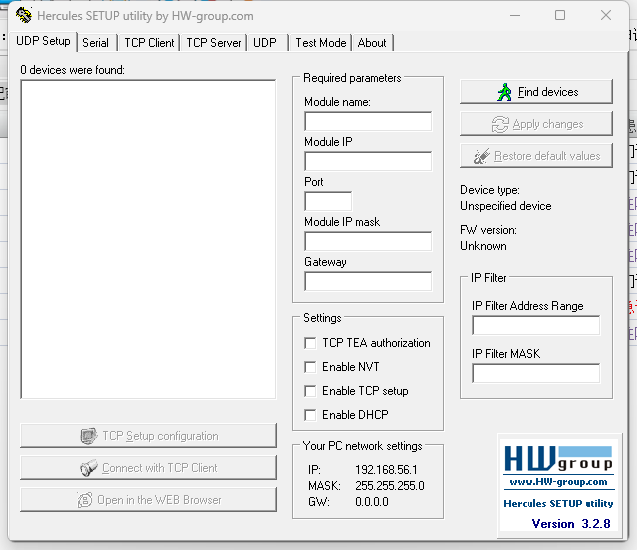The image size is (637, 550).
Task: Click the '0 devices were found:' label
Action: pos(72,70)
